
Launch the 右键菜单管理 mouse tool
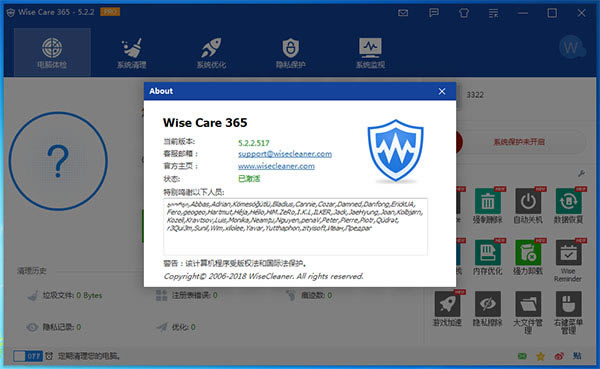coord(568,312)
